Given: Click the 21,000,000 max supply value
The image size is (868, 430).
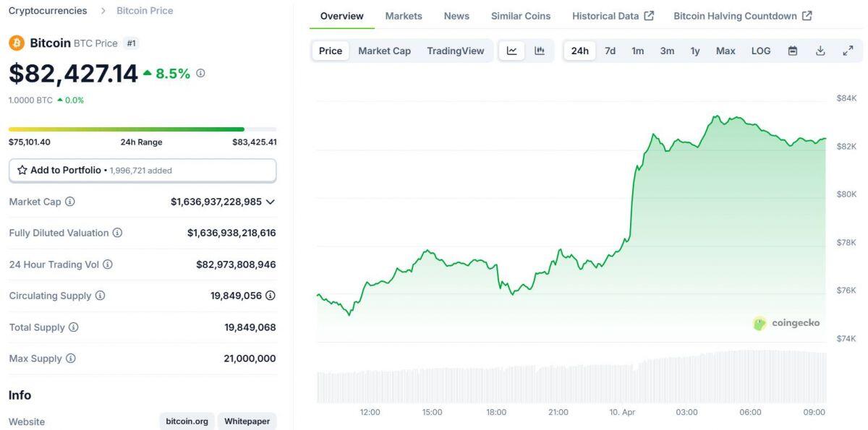Looking at the screenshot, I should click(250, 358).
